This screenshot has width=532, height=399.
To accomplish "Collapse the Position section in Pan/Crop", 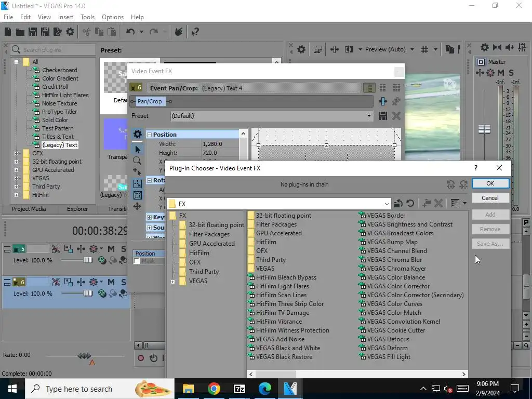I will point(149,135).
